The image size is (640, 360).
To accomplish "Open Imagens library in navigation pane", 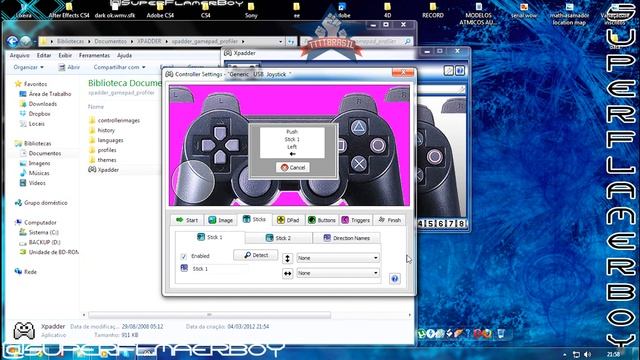I will click(x=35, y=163).
